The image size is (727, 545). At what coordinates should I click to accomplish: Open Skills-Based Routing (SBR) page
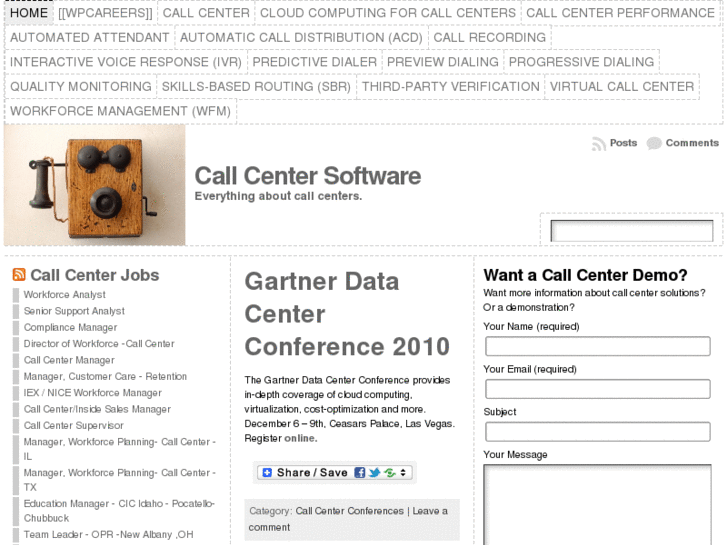coord(256,87)
